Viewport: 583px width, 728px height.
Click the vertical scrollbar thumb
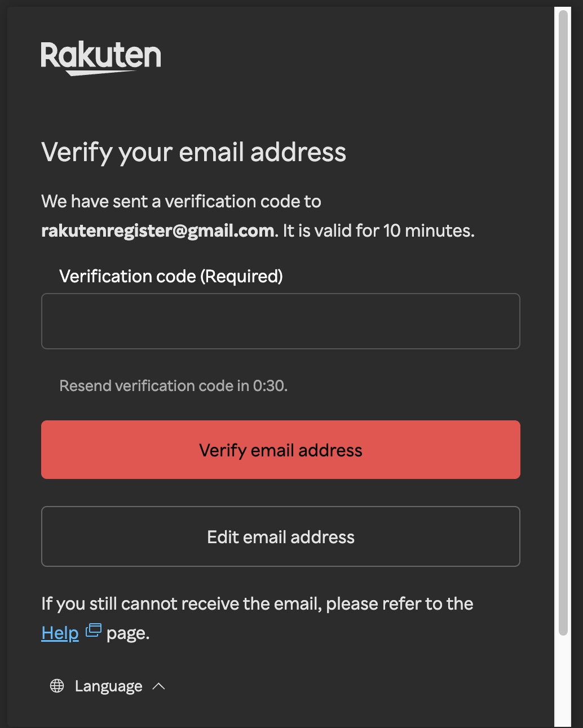[563, 321]
